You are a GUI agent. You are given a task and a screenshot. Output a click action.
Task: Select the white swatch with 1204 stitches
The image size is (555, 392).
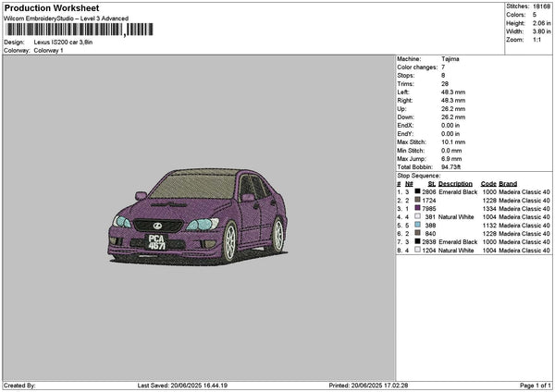pos(418,250)
